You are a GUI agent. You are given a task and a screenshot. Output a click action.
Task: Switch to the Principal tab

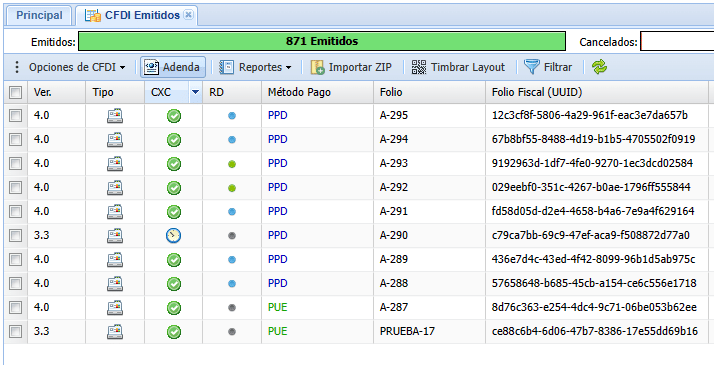click(x=39, y=15)
